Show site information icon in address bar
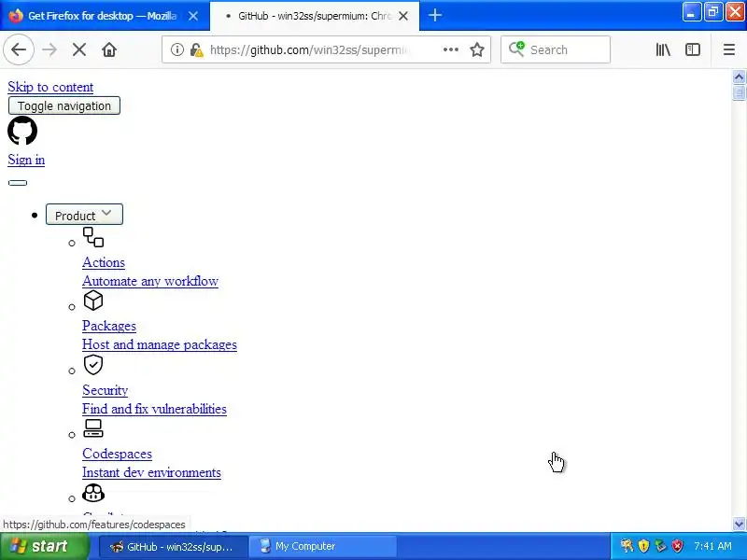This screenshot has width=747, height=560. pos(177,49)
